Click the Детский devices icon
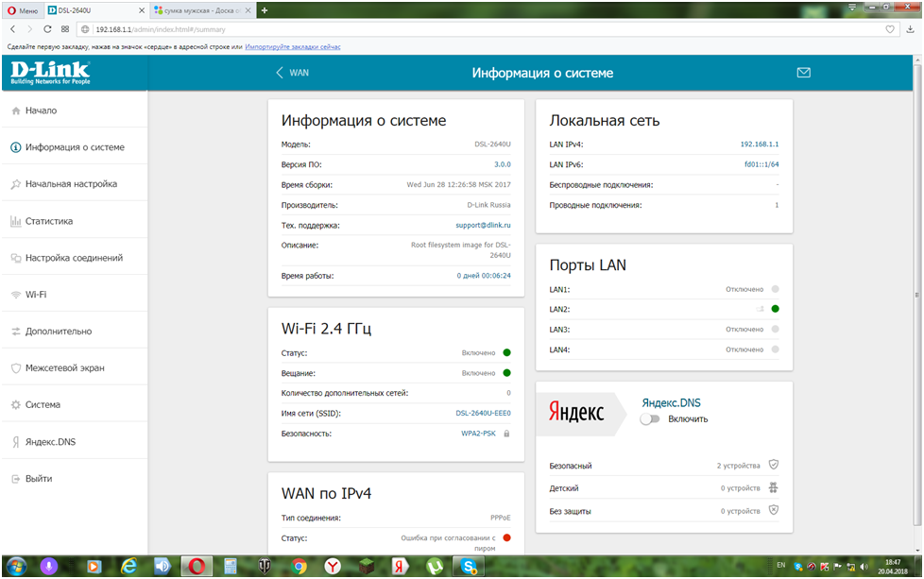The height and width of the screenshot is (579, 924). pos(773,488)
